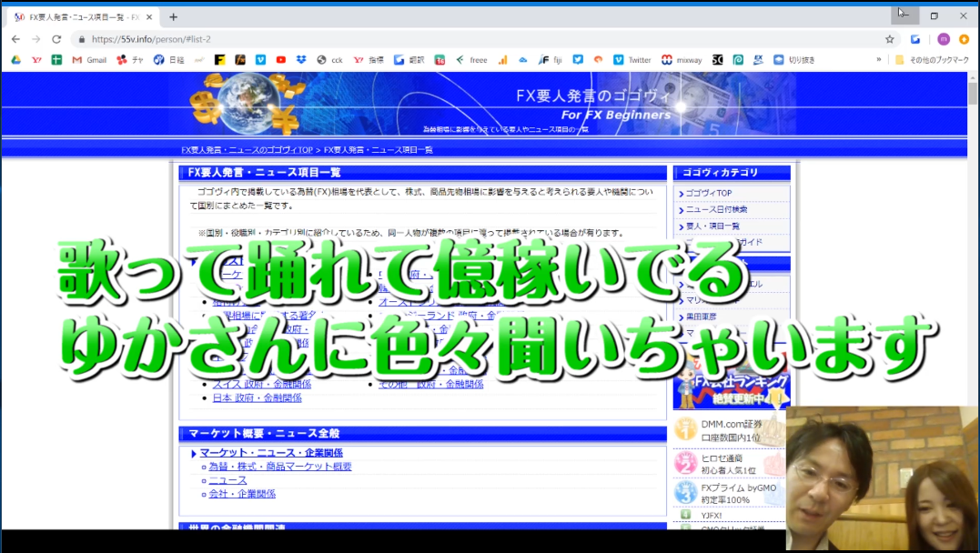Image resolution: width=980 pixels, height=553 pixels.
Task: Open 為替・株式・商品マーケット概要 link
Action: (280, 467)
